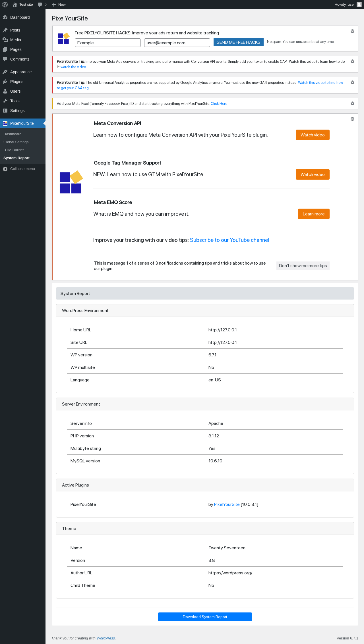
Task: Click the Settings sliders icon
Action: pos(5,111)
